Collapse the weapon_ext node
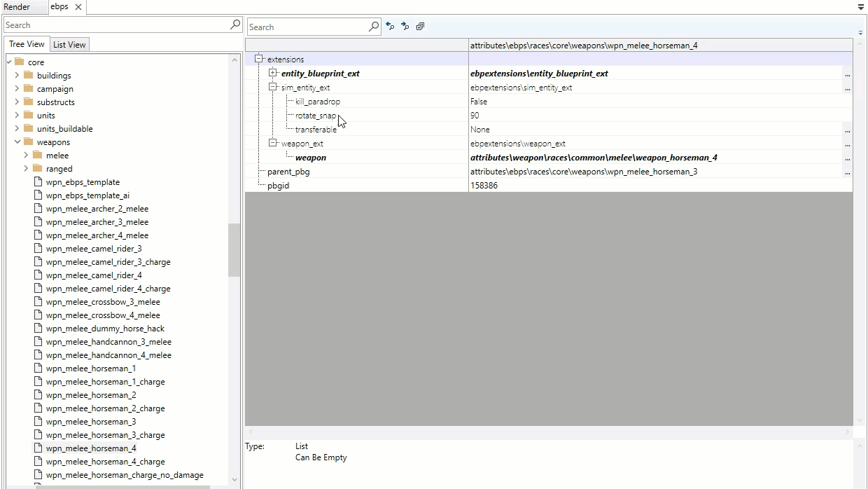868x489 pixels. coord(273,143)
